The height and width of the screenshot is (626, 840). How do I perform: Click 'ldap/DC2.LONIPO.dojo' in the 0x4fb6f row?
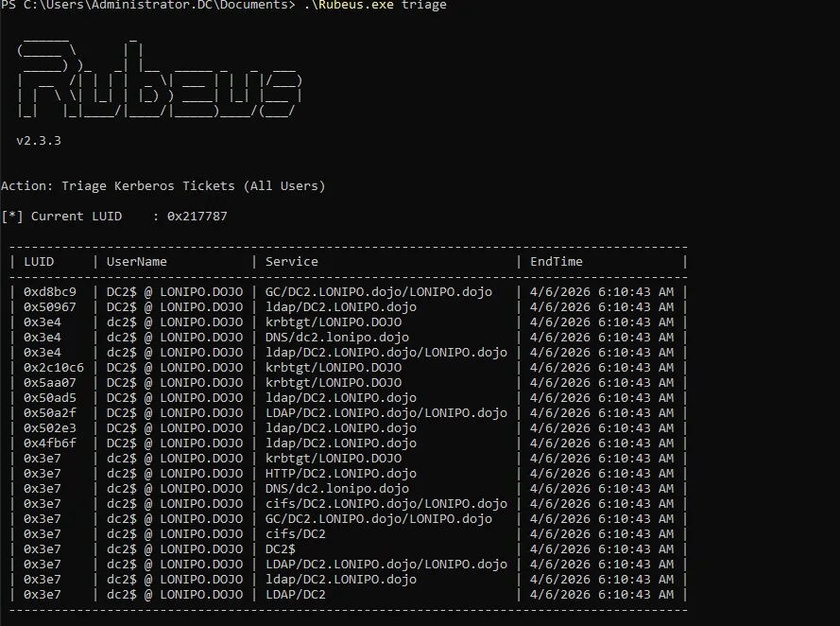pyautogui.click(x=341, y=443)
